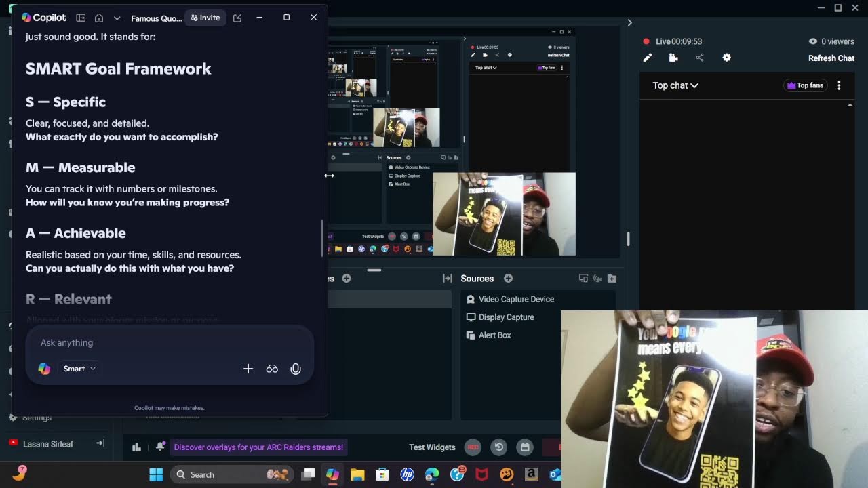Click the clapperboard icon in the live bar
This screenshot has width=868, height=488.
pos(673,58)
